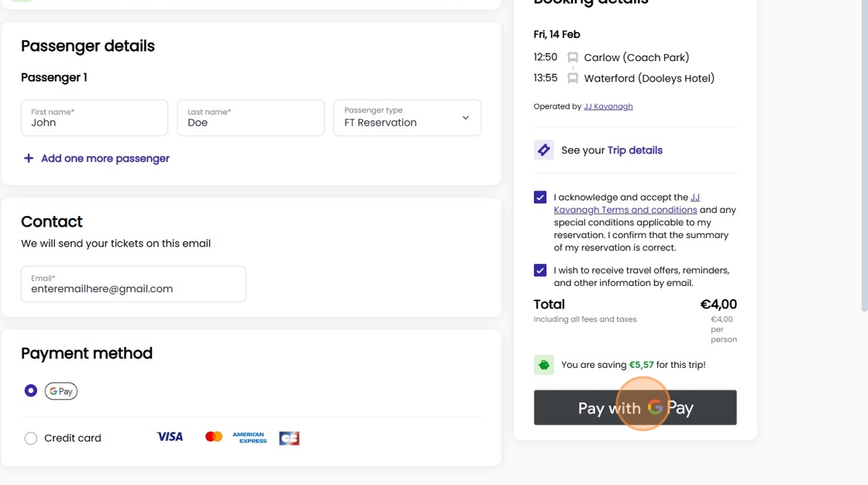Click the Passenger 1 label
Viewport: 868px width, 485px height.
coord(54,77)
